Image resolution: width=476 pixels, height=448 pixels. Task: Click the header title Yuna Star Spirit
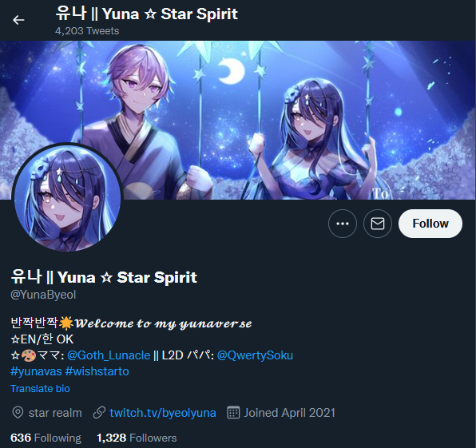pos(147,14)
